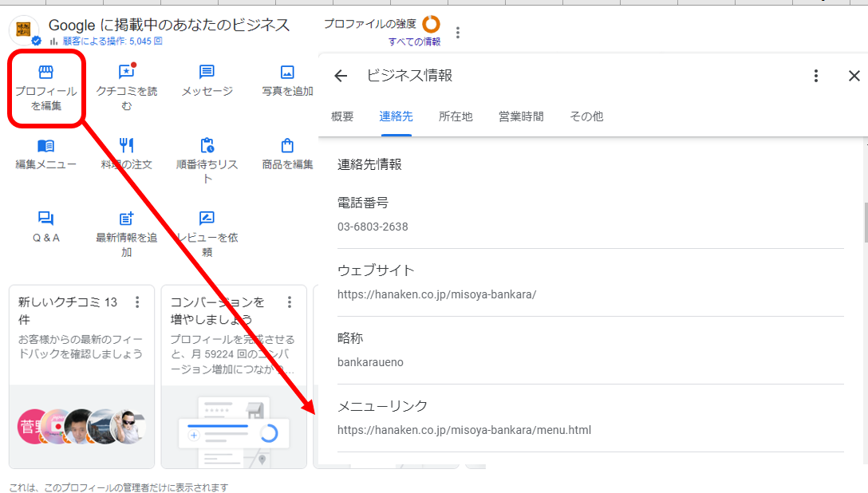Click お客様からの最新のフィードバックを確認しましょう text
The image size is (868, 493).
81,346
